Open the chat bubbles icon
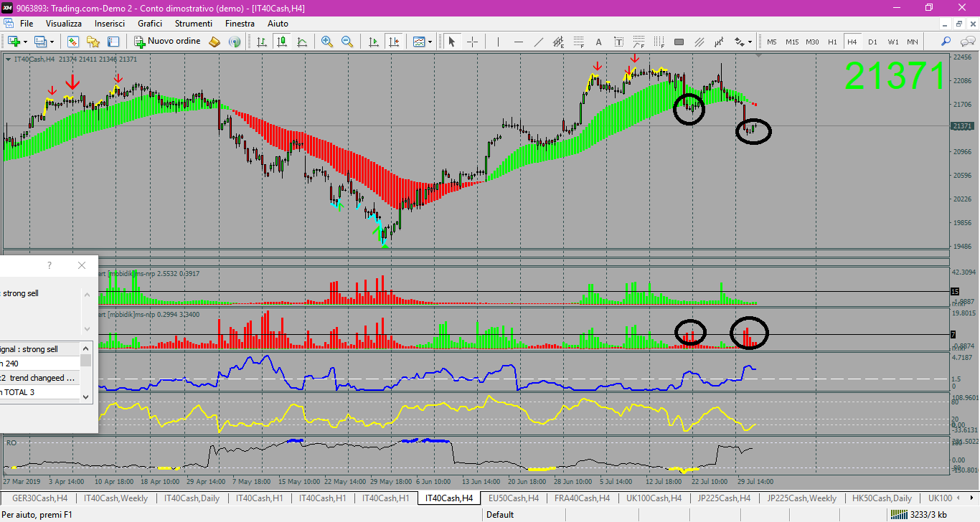Viewport: 980px width, 522px height. tap(967, 42)
